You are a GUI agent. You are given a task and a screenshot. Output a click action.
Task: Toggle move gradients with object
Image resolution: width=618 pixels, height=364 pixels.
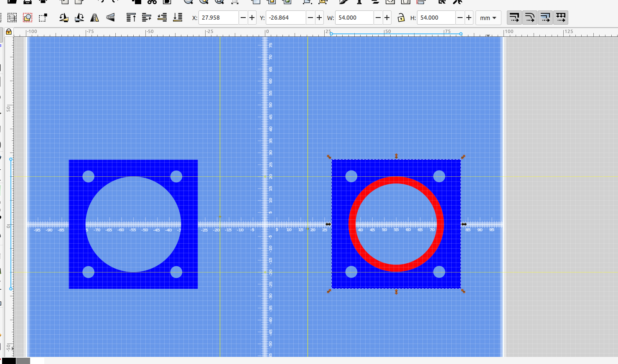[x=545, y=18]
